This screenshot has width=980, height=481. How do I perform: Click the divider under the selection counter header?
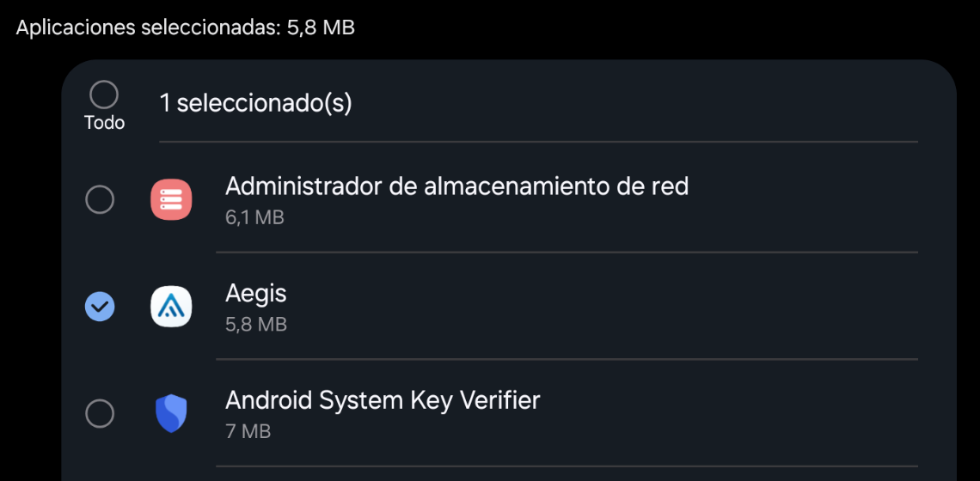(x=539, y=142)
